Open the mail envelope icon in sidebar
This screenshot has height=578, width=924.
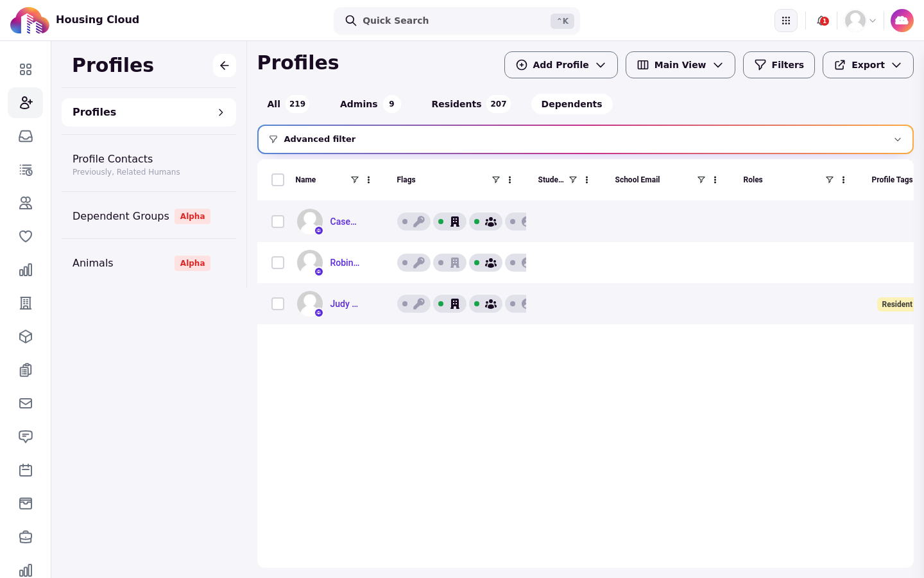[26, 403]
